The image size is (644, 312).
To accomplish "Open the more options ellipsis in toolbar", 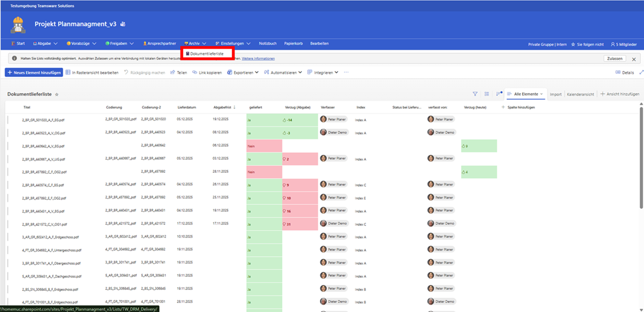I will point(346,72).
